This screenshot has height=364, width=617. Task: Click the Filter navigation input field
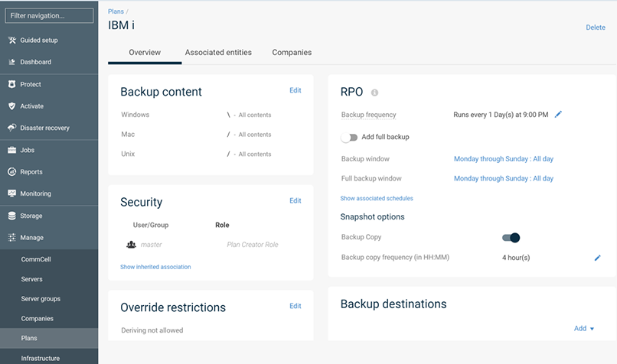pos(49,16)
